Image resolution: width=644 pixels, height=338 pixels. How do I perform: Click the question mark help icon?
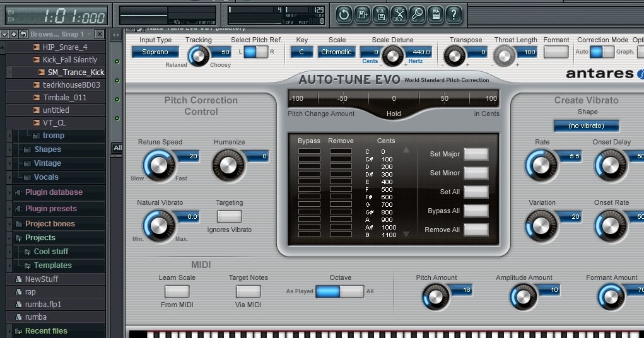coord(454,15)
